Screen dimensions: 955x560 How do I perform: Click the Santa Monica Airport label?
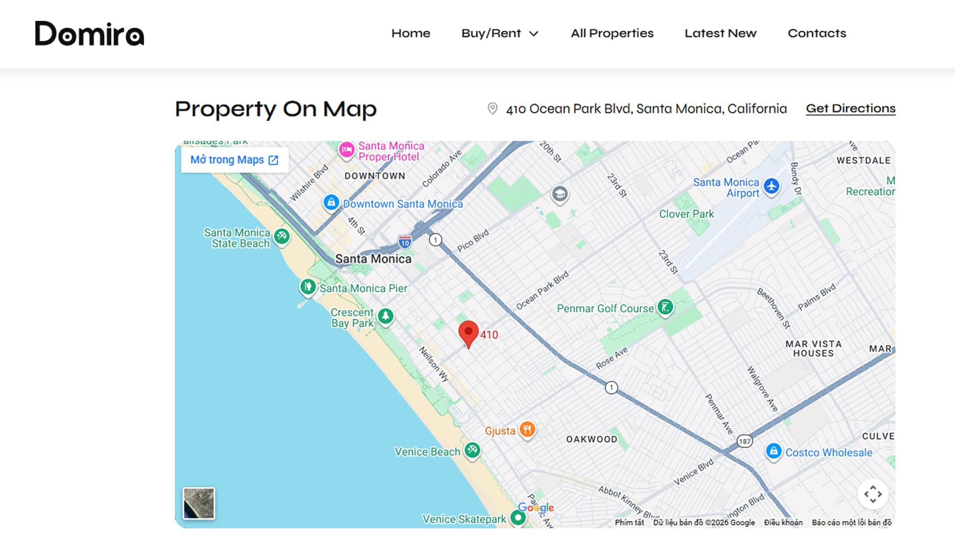coord(726,188)
